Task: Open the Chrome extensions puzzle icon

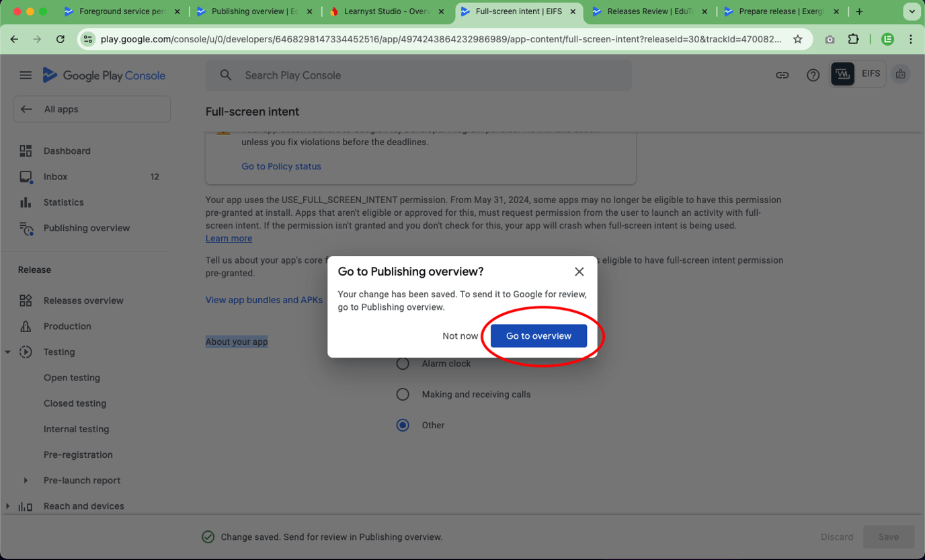Action: 853,39
